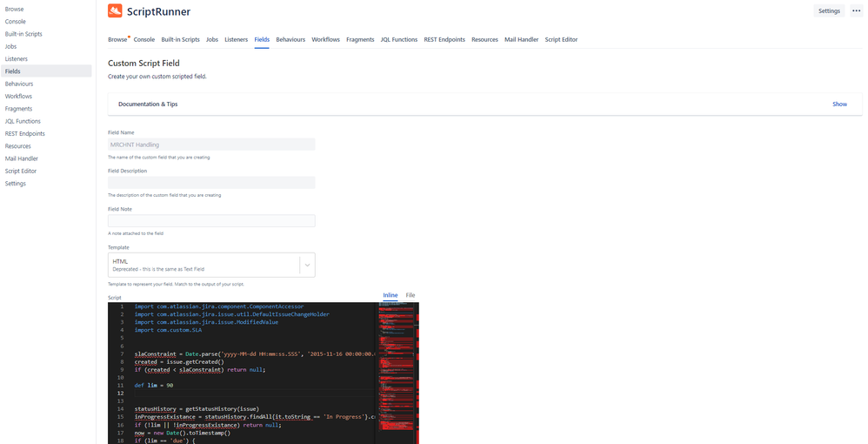Click the Field Note input box
The height and width of the screenshot is (444, 868).
coord(211,220)
